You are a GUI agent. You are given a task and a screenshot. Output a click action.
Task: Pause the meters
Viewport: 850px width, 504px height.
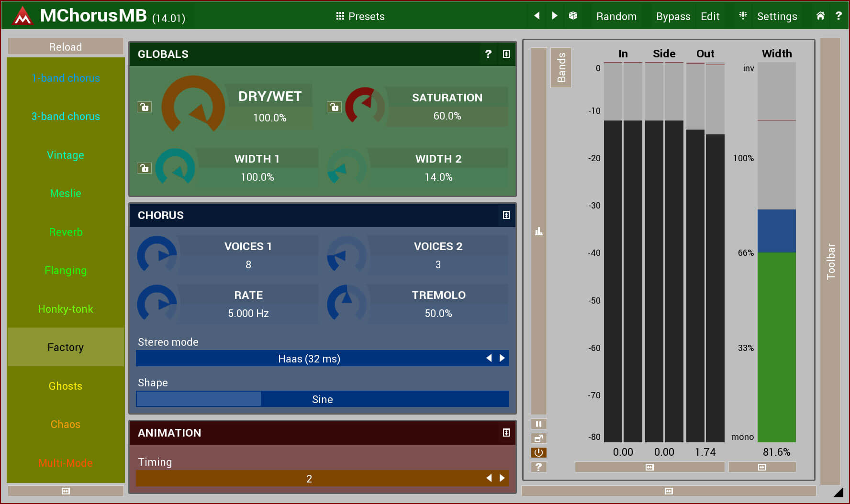(x=538, y=424)
